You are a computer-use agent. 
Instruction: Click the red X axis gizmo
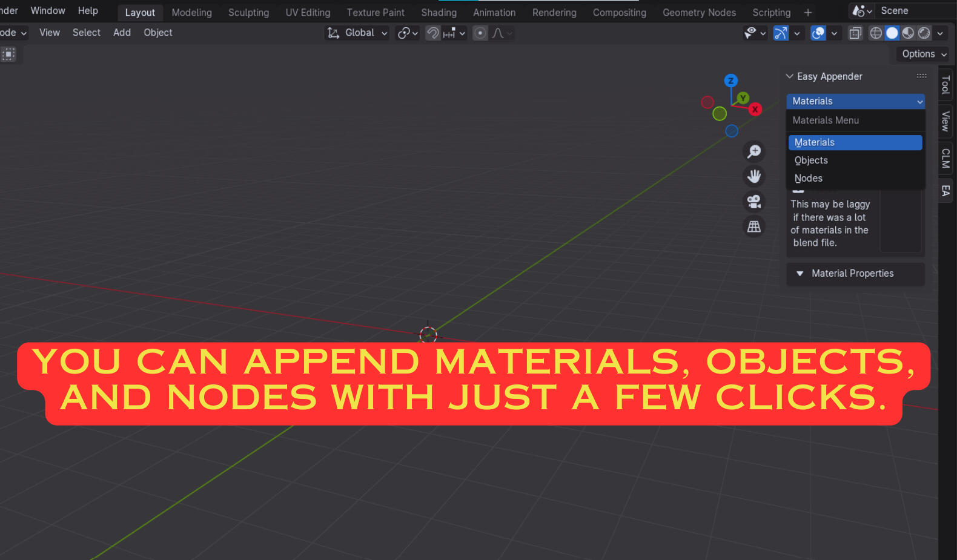755,110
